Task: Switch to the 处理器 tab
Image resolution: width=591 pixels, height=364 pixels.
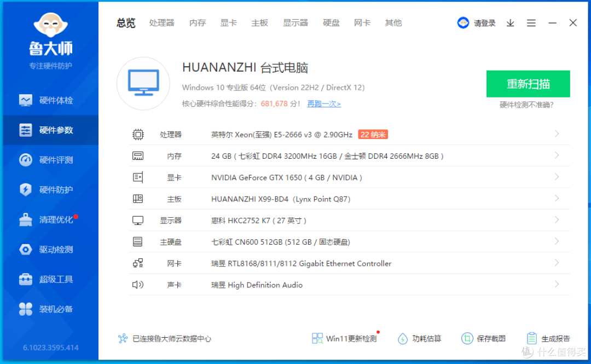Action: coord(161,23)
